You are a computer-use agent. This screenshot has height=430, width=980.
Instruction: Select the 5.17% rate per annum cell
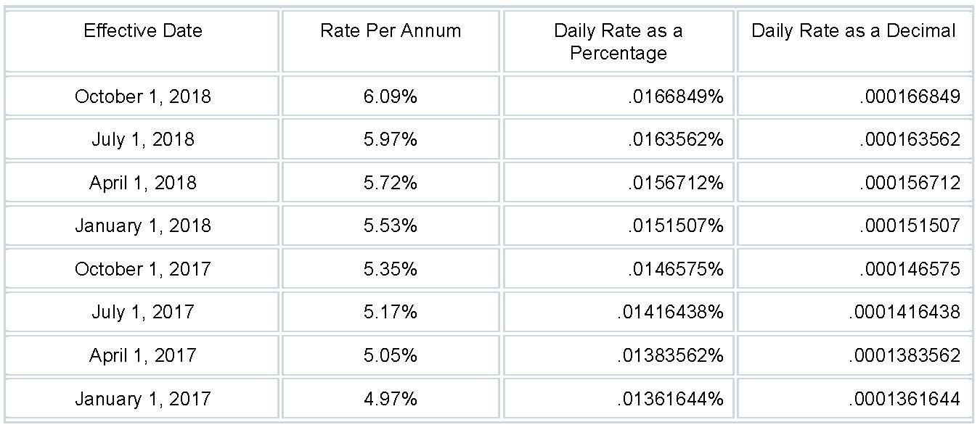391,312
